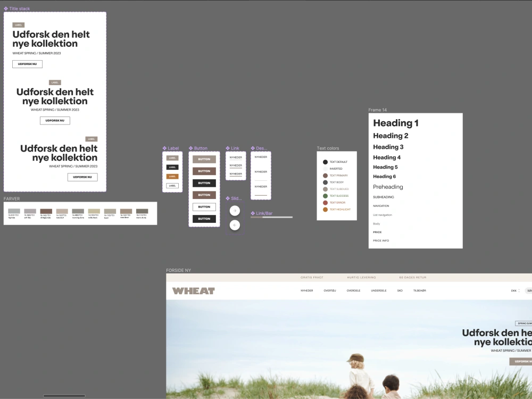Click the previous arrow in Slider component

coord(235,225)
